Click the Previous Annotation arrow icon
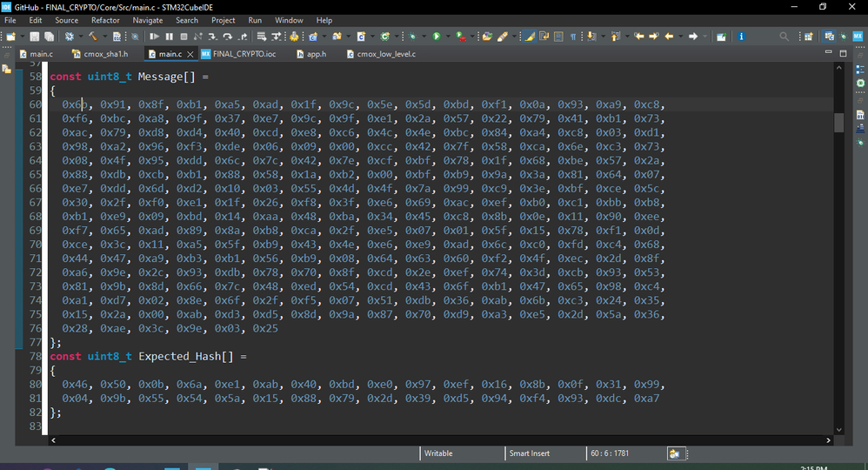The height and width of the screenshot is (470, 868). 614,36
